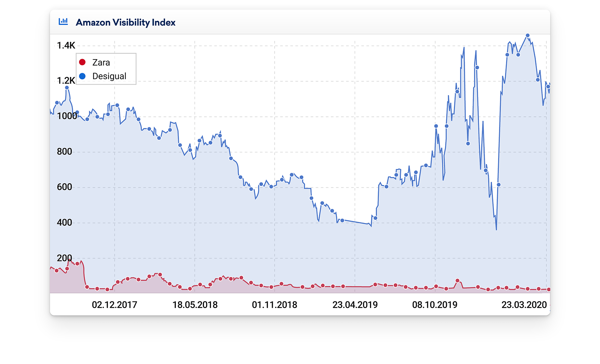The height and width of the screenshot is (364, 600).
Task: Click the Amazon Visibility Index title
Action: pos(125,22)
